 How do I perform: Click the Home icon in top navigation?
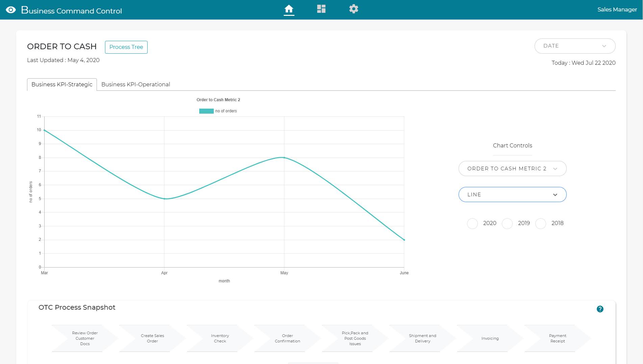(289, 9)
